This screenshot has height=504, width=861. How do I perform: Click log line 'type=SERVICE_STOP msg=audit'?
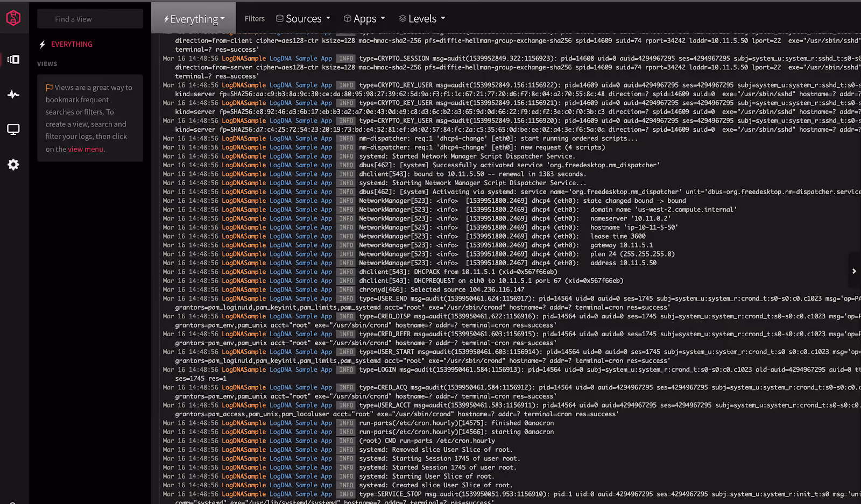[x=511, y=498]
